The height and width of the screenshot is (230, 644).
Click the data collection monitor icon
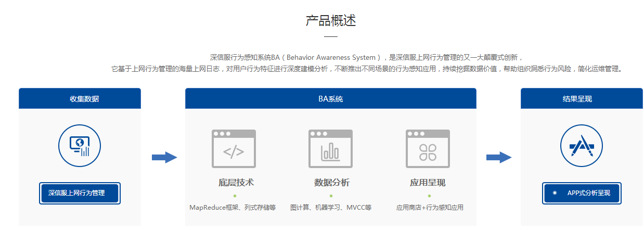(x=80, y=145)
